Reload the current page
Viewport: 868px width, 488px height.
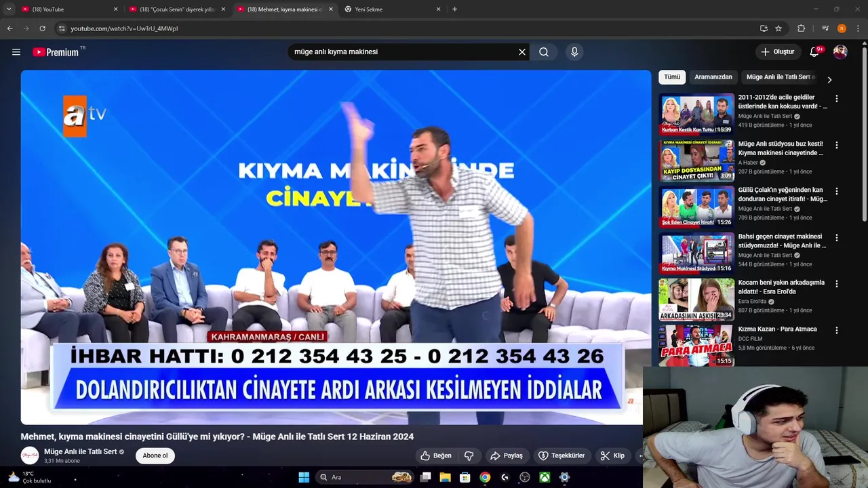coord(42,28)
